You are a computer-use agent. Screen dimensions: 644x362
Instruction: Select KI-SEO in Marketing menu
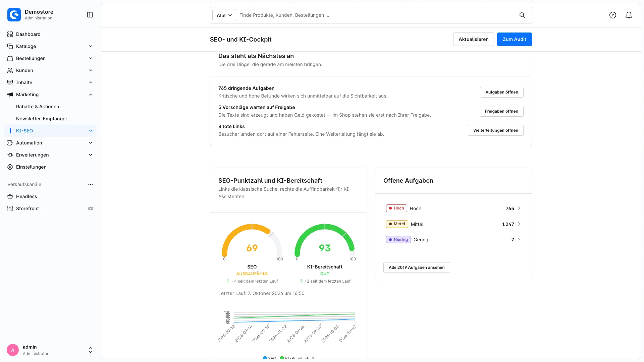(x=50, y=131)
